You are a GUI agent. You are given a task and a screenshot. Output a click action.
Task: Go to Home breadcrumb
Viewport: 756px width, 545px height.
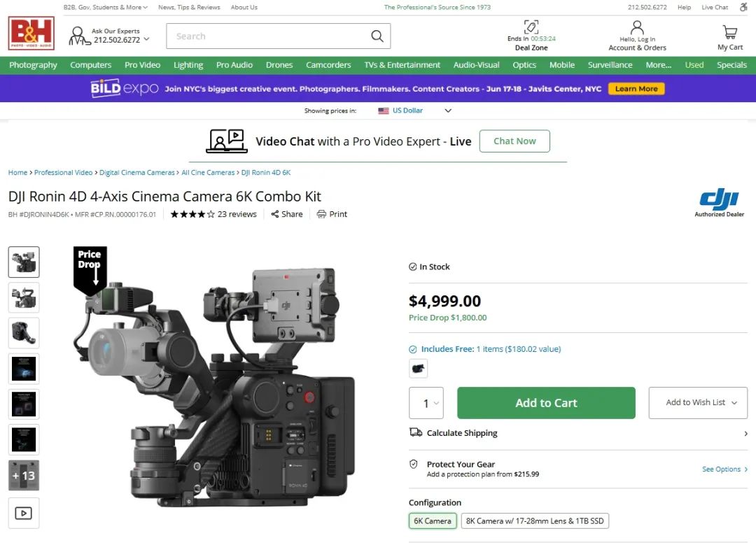[x=17, y=173]
